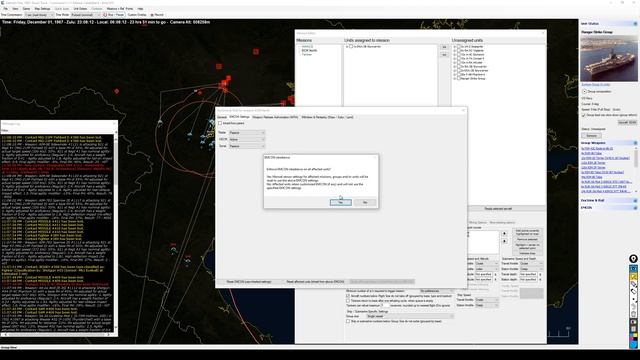Open the Missions + Ref. Points menu
640x360 pixels.
(x=120, y=9)
